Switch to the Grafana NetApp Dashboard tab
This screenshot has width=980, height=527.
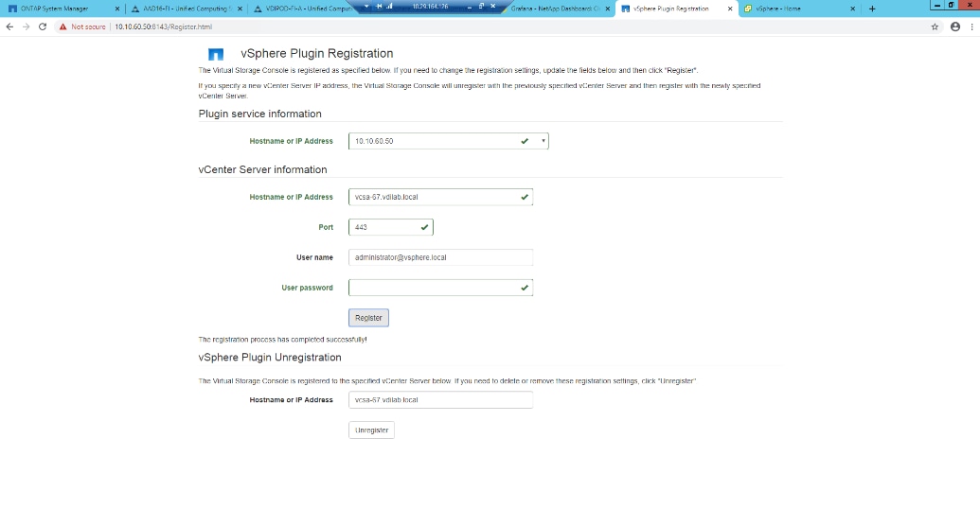(555, 9)
